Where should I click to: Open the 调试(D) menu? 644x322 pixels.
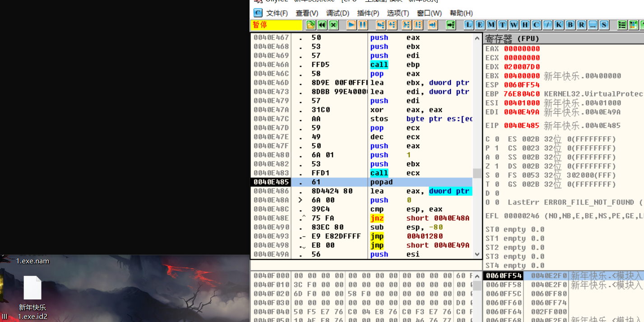click(x=338, y=13)
